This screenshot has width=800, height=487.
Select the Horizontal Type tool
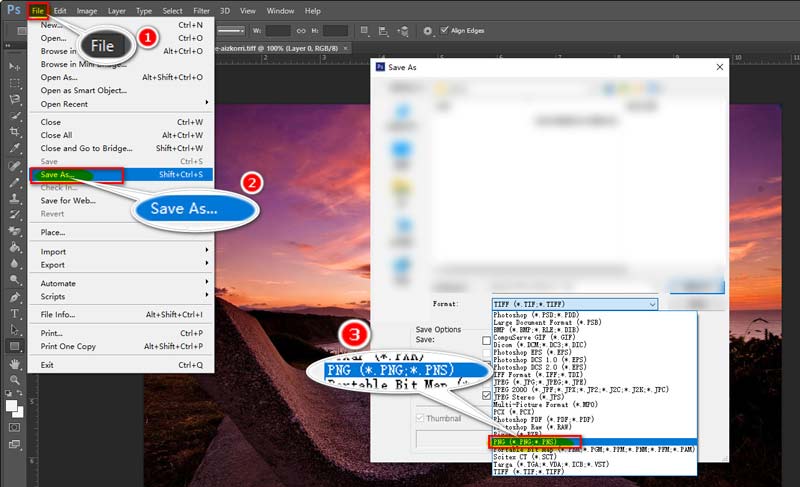(14, 314)
